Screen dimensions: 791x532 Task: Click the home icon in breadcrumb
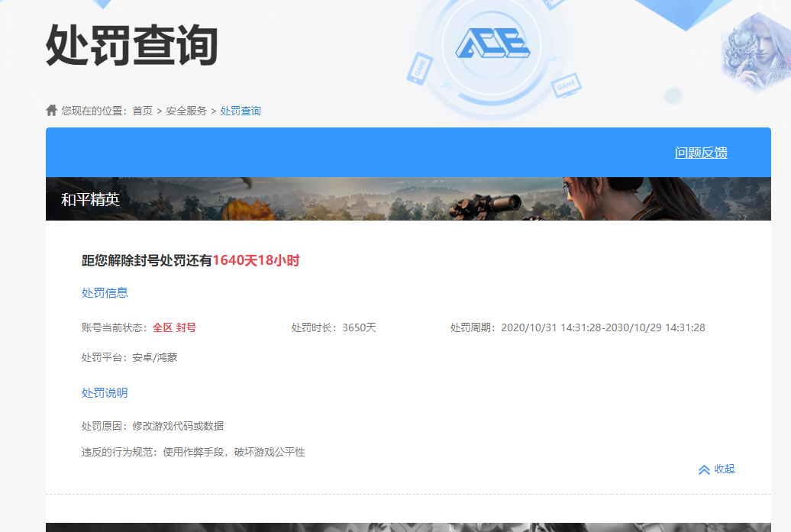[x=51, y=110]
